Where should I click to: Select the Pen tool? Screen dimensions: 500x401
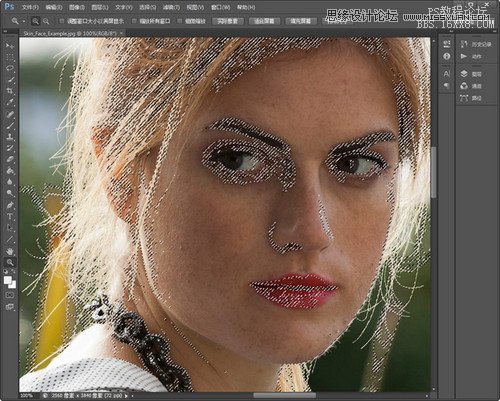point(10,205)
